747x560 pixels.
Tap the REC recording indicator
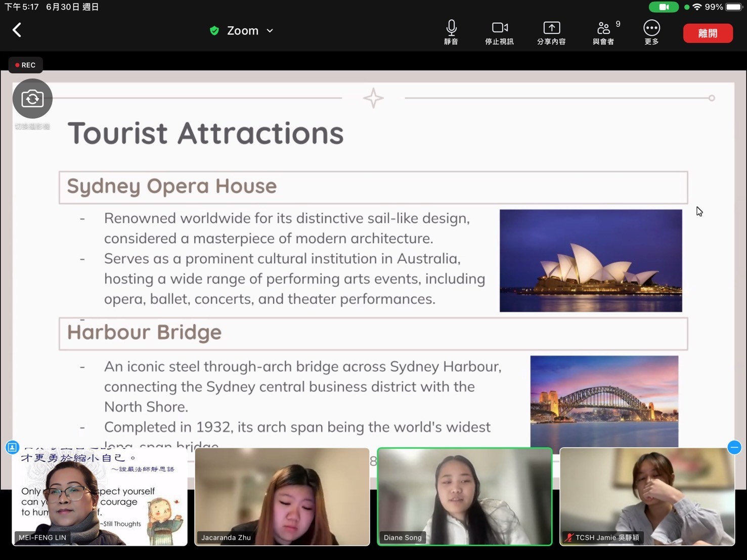coord(25,65)
